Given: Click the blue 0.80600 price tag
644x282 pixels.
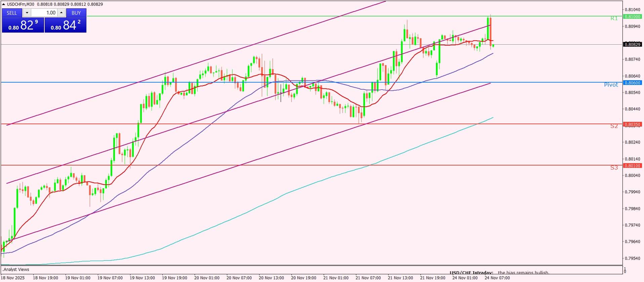Looking at the screenshot, I should point(632,83).
